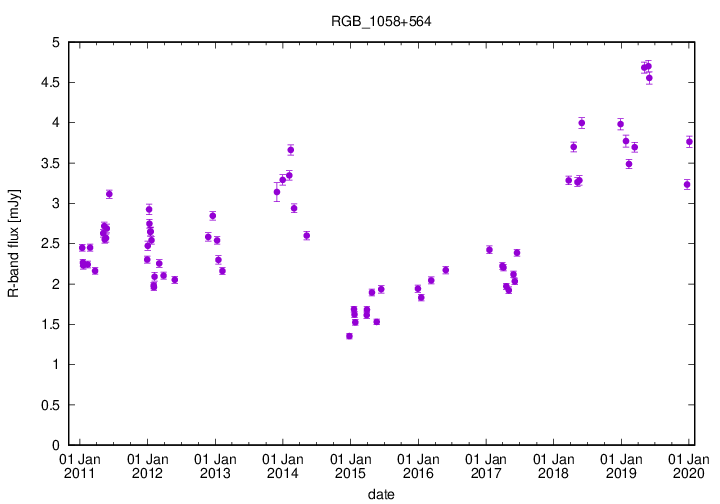Screen dimensions: 720x504
Task: Click the x-axis label 'date'
Action: click(380, 494)
